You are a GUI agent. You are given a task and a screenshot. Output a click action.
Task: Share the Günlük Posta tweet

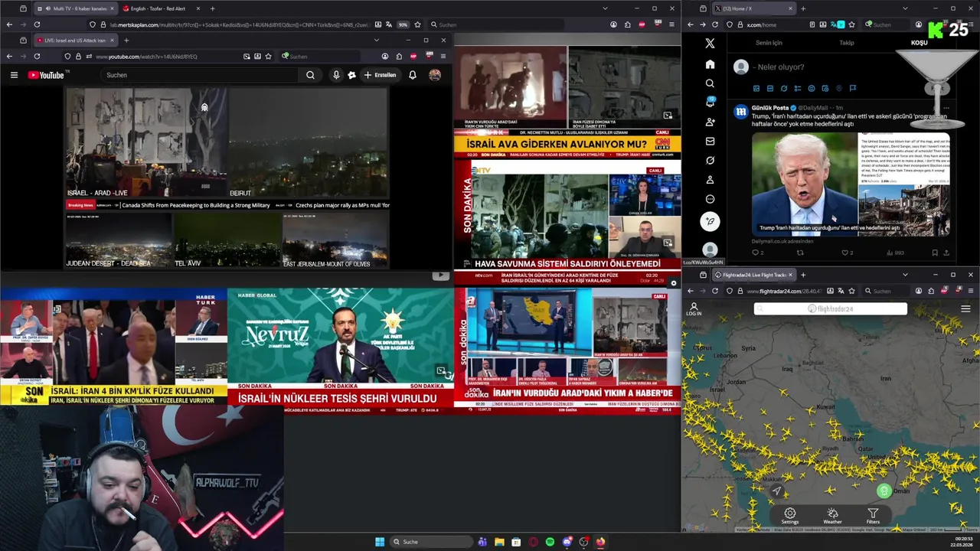coord(947,253)
